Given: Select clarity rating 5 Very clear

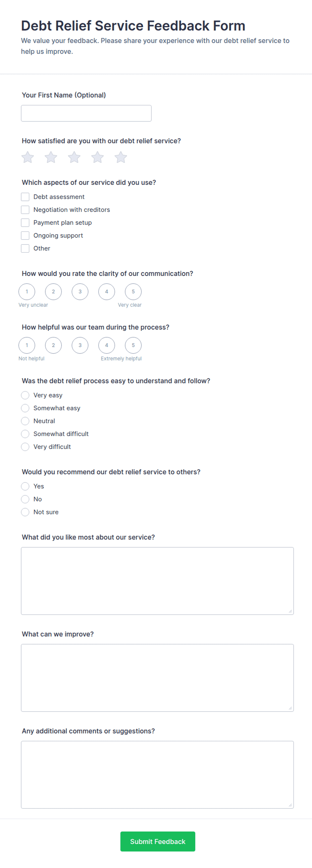Looking at the screenshot, I should (x=133, y=291).
